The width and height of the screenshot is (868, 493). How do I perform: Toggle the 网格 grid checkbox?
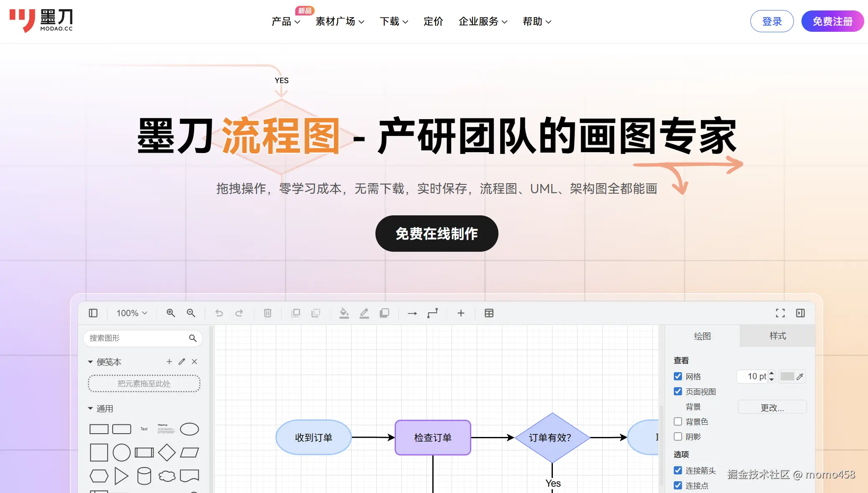pos(678,376)
